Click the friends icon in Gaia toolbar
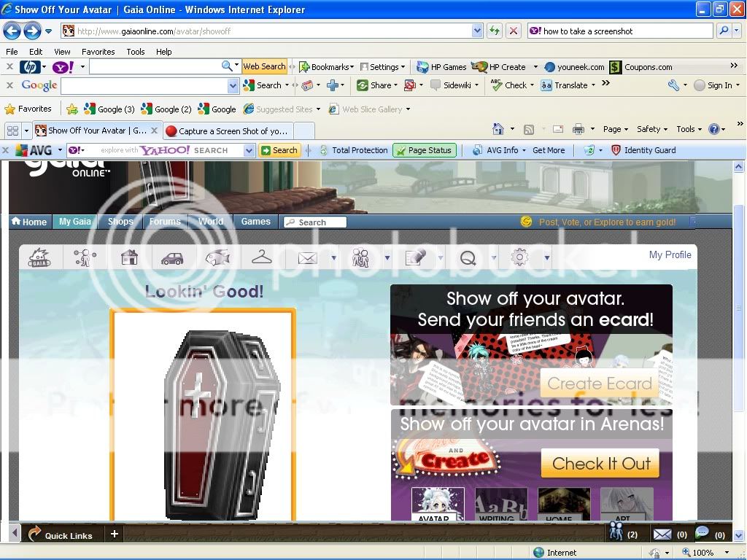This screenshot has height=560, width=747. [360, 257]
